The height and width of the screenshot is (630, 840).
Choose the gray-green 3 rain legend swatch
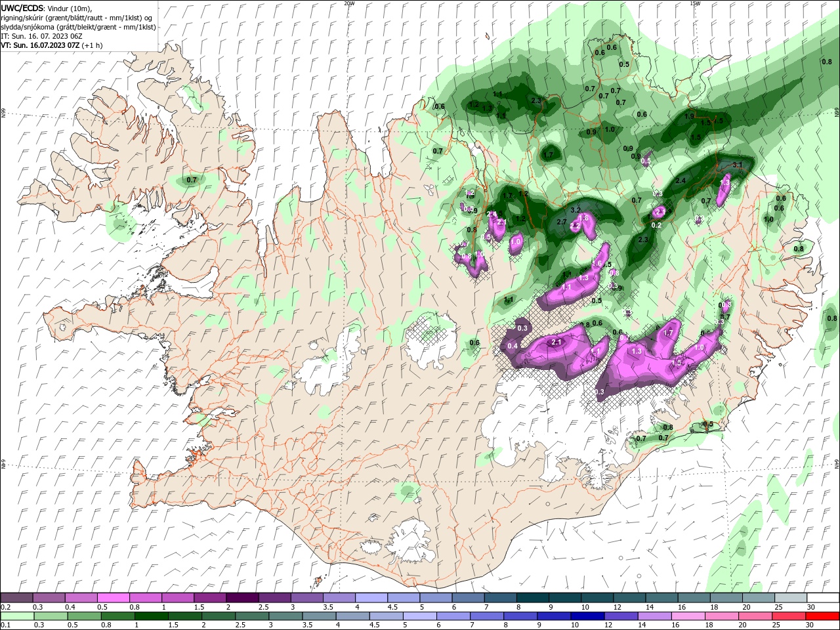pos(285,616)
